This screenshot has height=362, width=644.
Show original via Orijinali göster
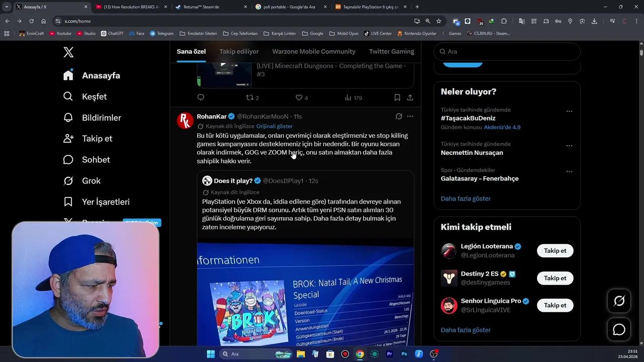[x=274, y=126]
